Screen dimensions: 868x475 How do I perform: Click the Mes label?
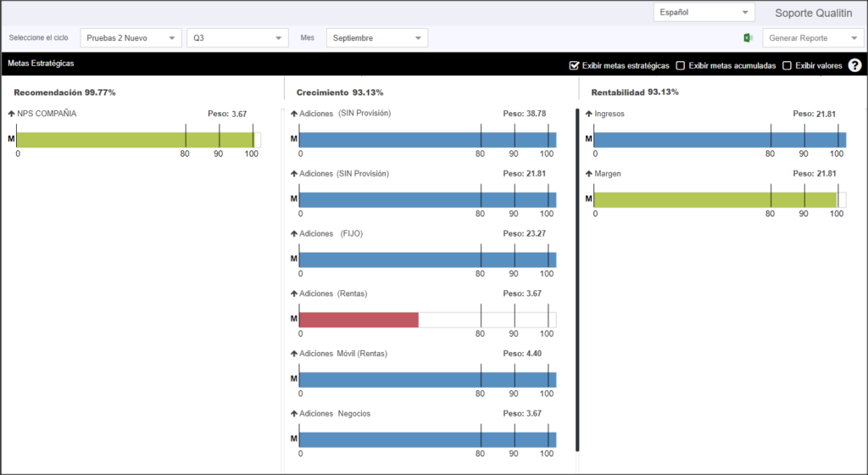click(307, 37)
